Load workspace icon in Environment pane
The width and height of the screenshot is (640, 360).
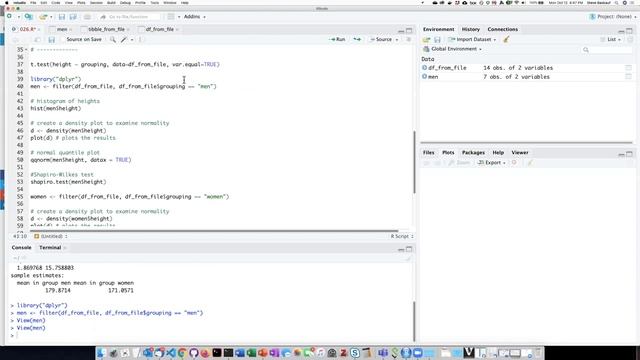coord(427,40)
